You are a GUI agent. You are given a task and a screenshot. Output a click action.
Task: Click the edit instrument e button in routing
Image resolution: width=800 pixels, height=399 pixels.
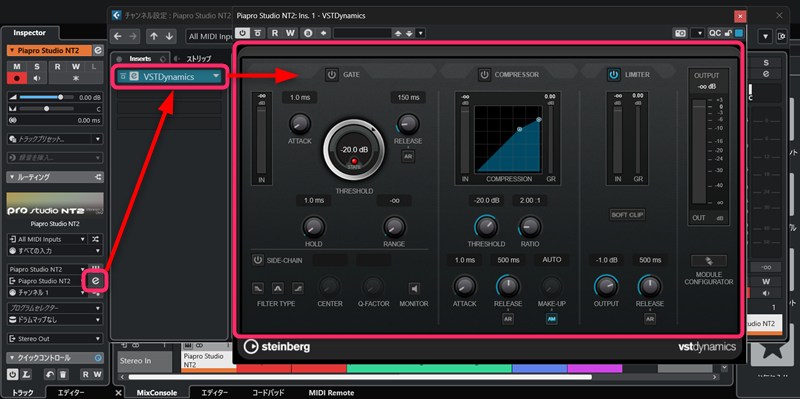click(95, 281)
